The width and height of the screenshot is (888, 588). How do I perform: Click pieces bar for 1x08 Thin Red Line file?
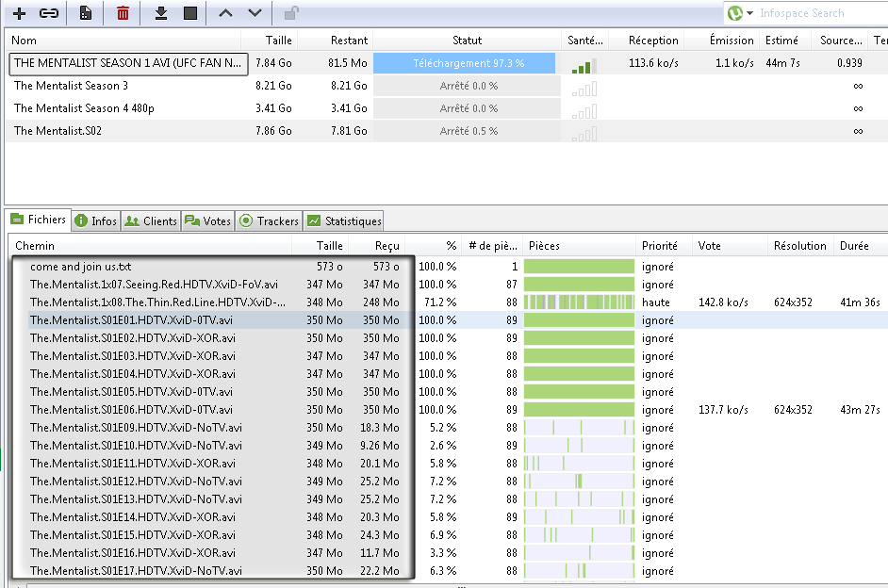pos(579,302)
